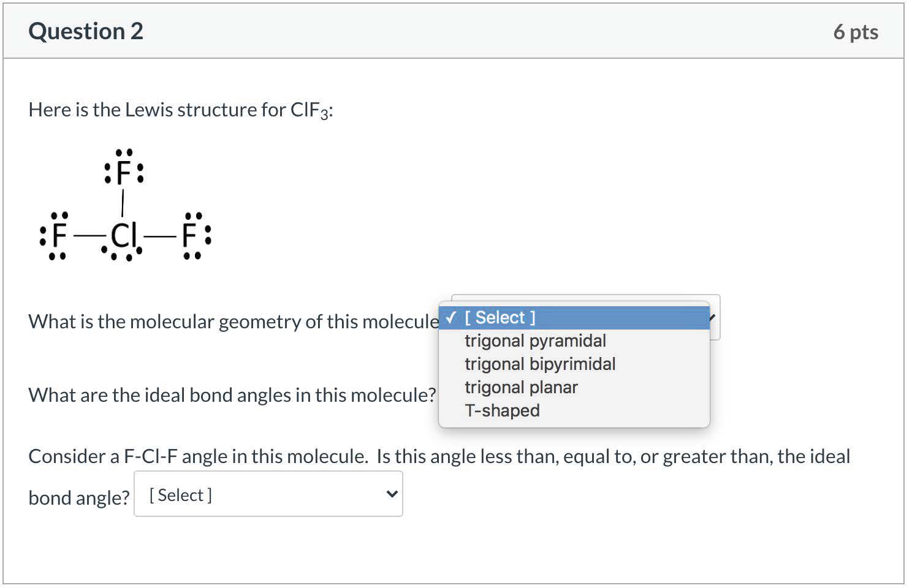
Task: Select the trigonal planar option
Action: 521,387
